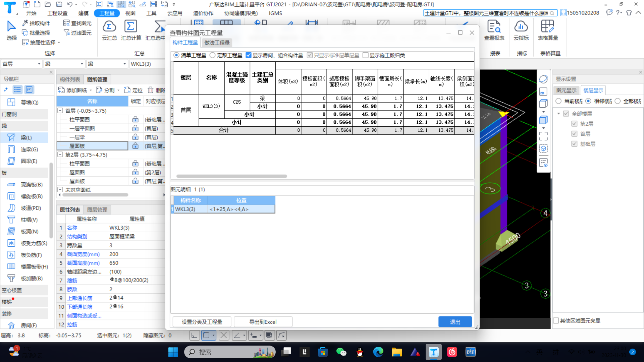Toggle lock icon for 柱平面图 under 首层
Viewport: 644px width, 362px height.
135,119
